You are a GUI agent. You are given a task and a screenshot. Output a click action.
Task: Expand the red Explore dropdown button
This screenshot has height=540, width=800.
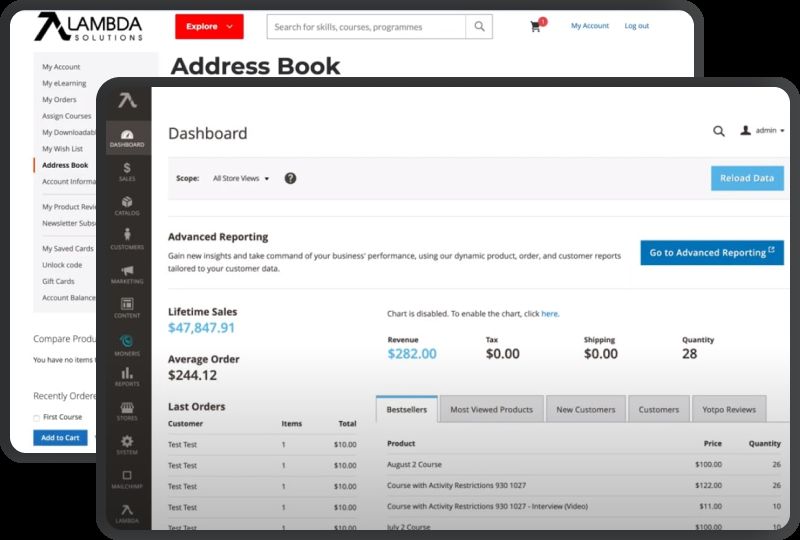click(209, 27)
